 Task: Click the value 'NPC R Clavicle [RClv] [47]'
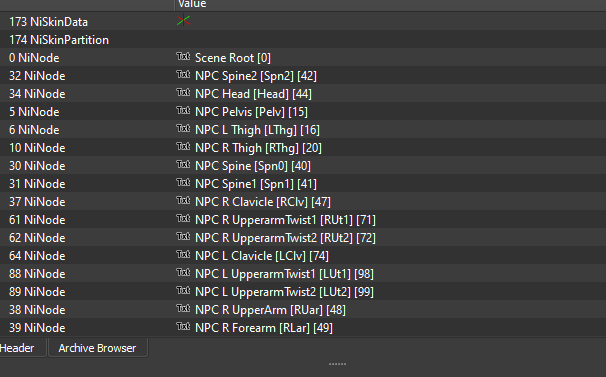coord(263,202)
